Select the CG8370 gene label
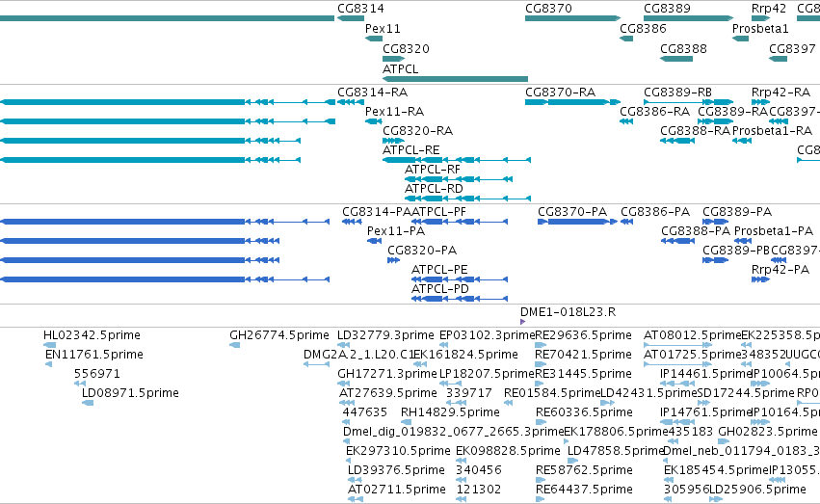The width and height of the screenshot is (820, 504). (x=548, y=9)
